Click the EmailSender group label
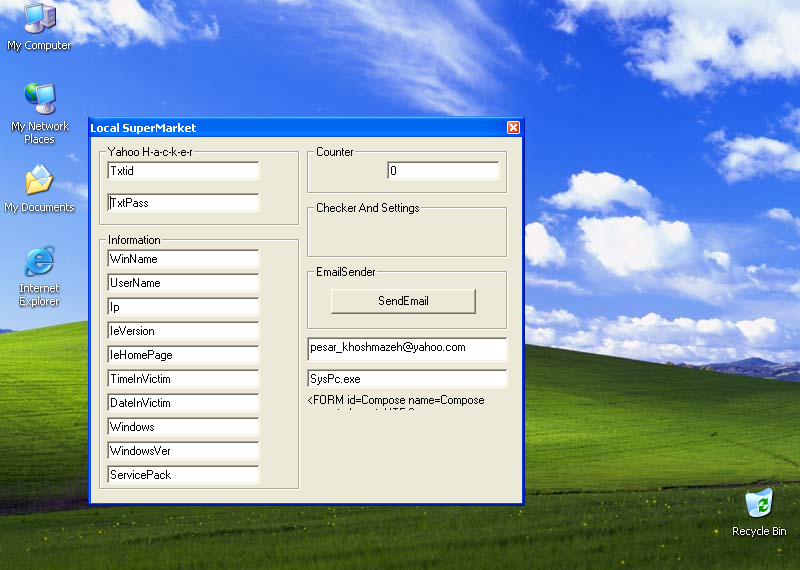Image resolution: width=800 pixels, height=570 pixels. click(x=345, y=272)
